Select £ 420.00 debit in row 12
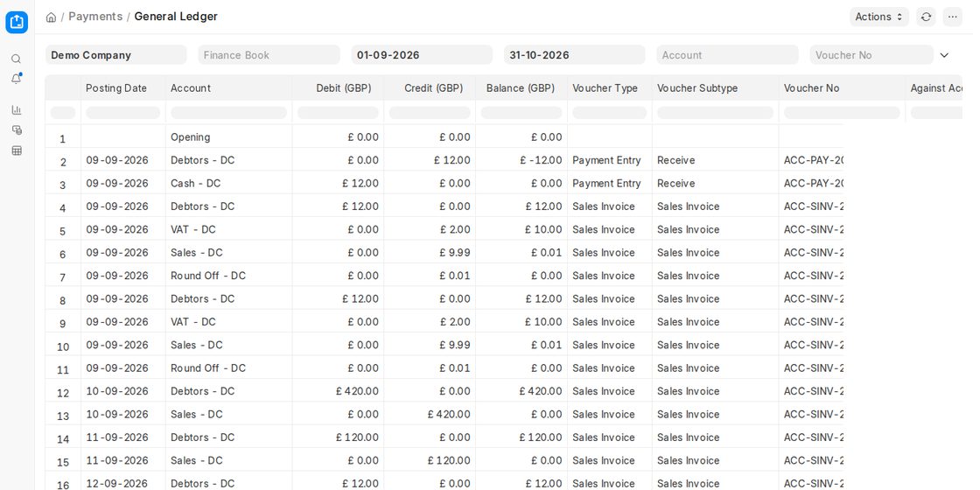Image resolution: width=980 pixels, height=490 pixels. click(x=338, y=391)
